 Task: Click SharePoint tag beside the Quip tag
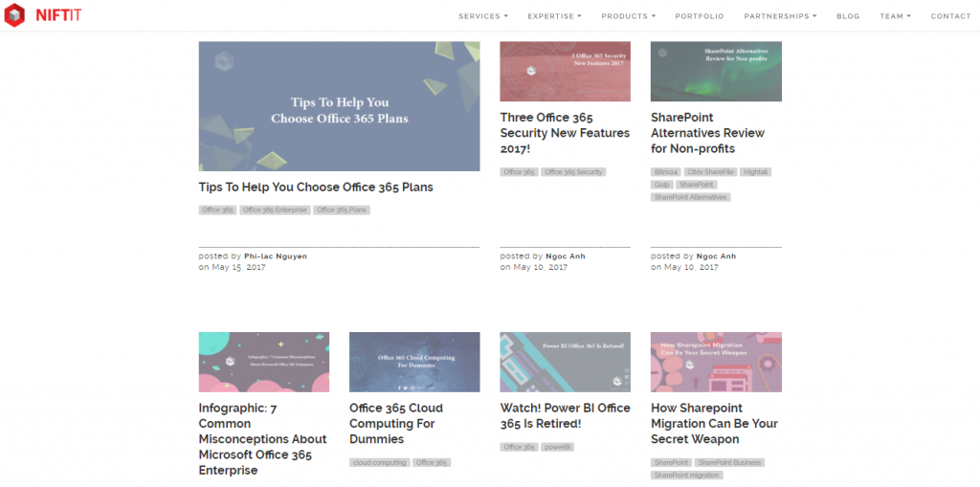point(697,185)
